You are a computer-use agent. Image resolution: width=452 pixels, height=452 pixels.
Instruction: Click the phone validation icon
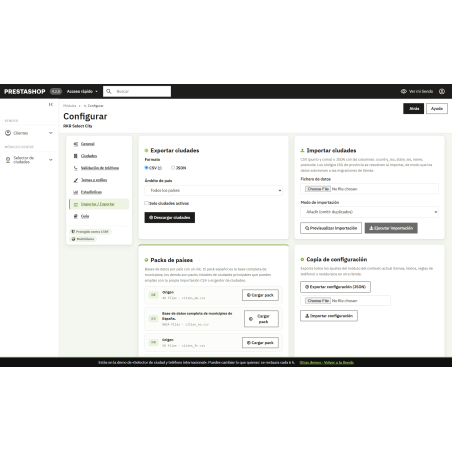click(76, 168)
